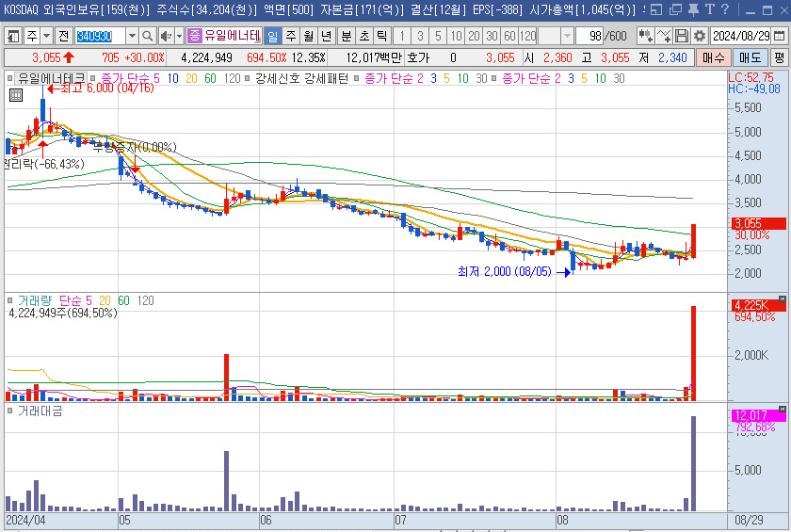Click the 4,224,949주(694.50%) volume text

(x=63, y=314)
